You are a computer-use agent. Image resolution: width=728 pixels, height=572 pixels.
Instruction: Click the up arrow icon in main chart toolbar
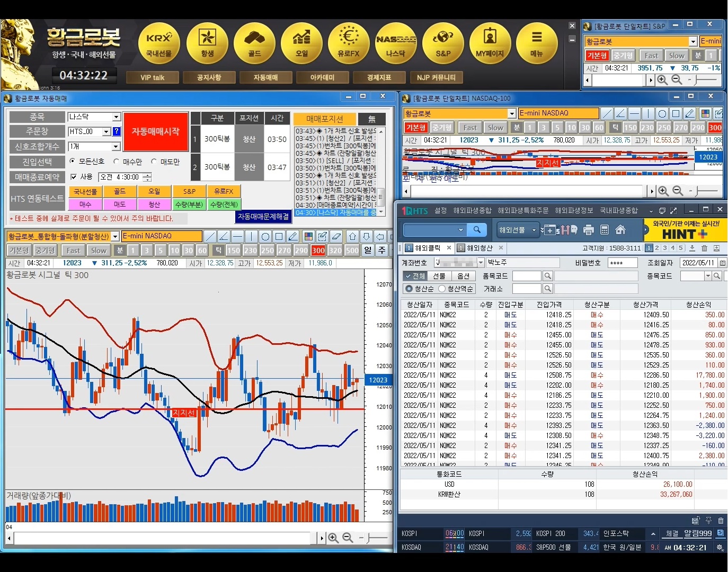point(352,236)
